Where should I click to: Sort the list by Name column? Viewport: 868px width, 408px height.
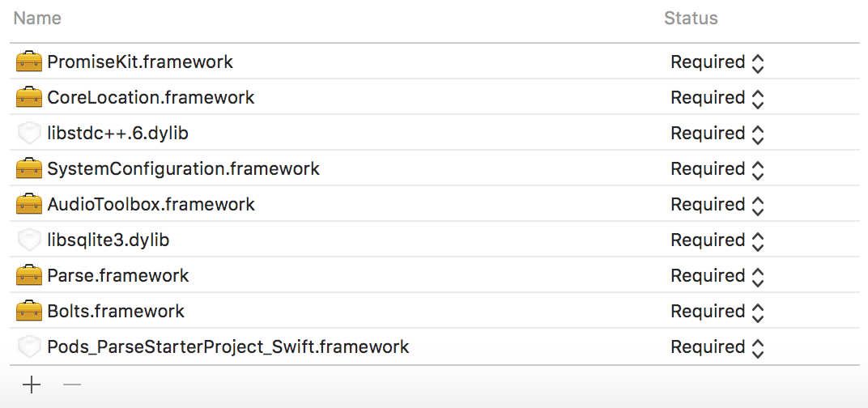37,18
